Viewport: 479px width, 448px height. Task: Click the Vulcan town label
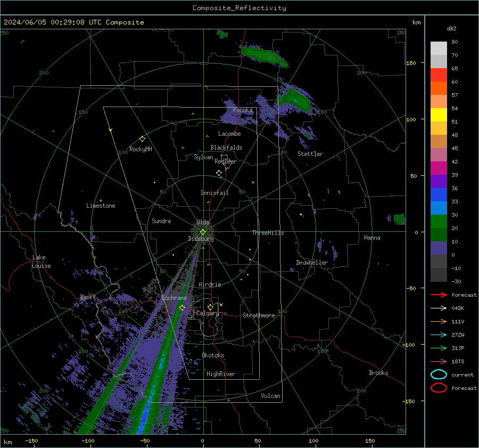[x=270, y=396]
